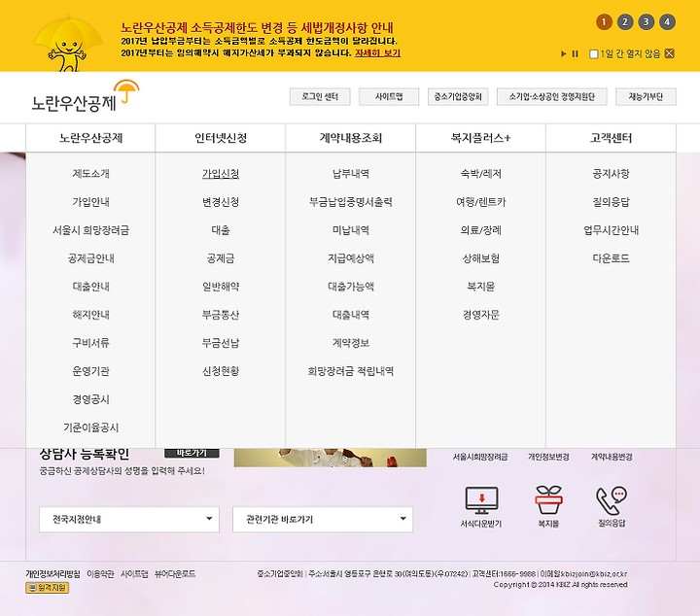The height and width of the screenshot is (616, 700).
Task: Expand 관련기관 바로가기 dropdown
Action: pyautogui.click(x=323, y=519)
